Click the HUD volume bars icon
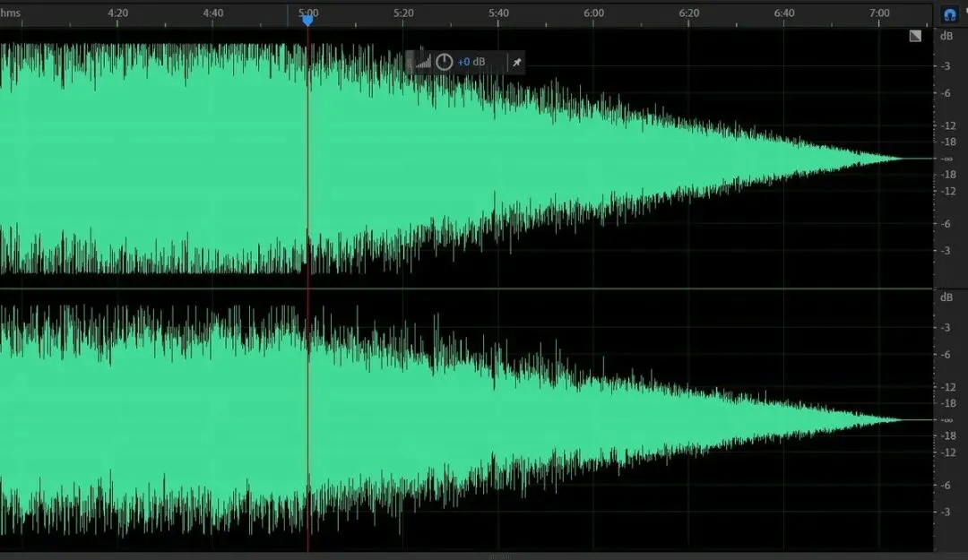The height and width of the screenshot is (560, 968). pyautogui.click(x=423, y=63)
